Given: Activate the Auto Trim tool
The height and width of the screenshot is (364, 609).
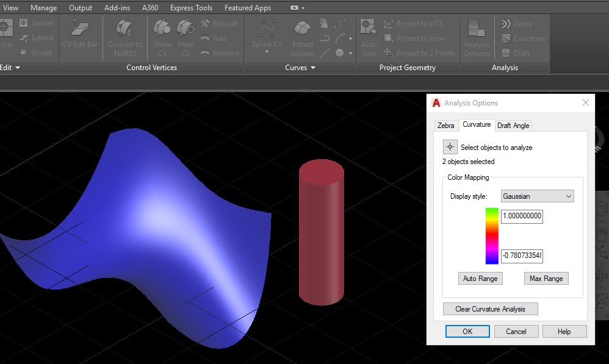Looking at the screenshot, I should pos(368,38).
